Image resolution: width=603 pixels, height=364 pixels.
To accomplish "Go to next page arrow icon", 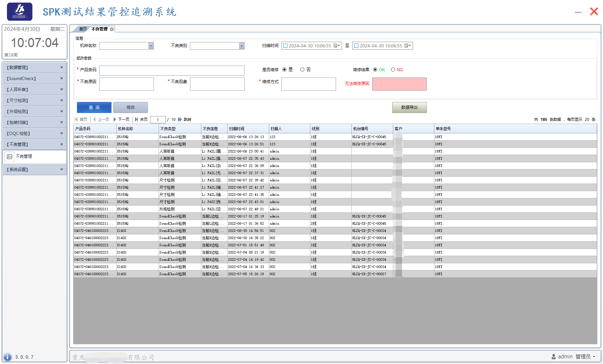I will 115,120.
